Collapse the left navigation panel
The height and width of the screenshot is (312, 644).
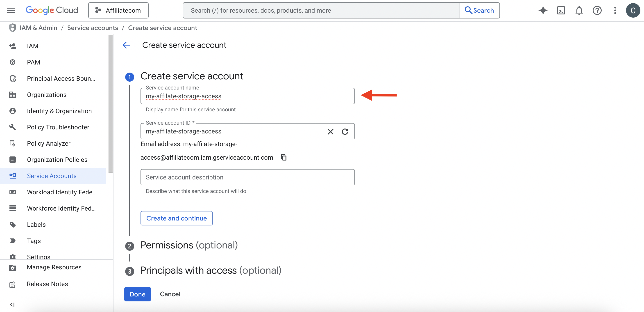coord(12,305)
